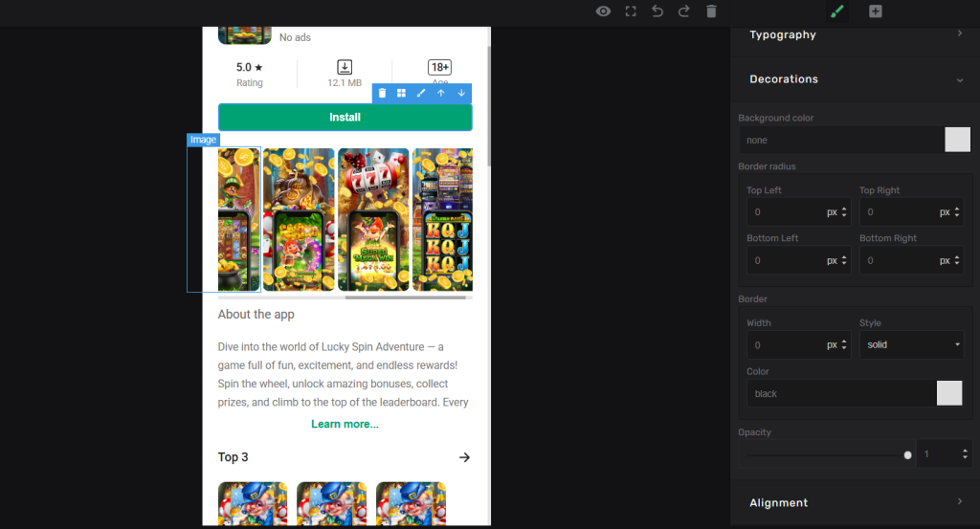Open the border Style dropdown
This screenshot has width=980, height=529.
(911, 344)
